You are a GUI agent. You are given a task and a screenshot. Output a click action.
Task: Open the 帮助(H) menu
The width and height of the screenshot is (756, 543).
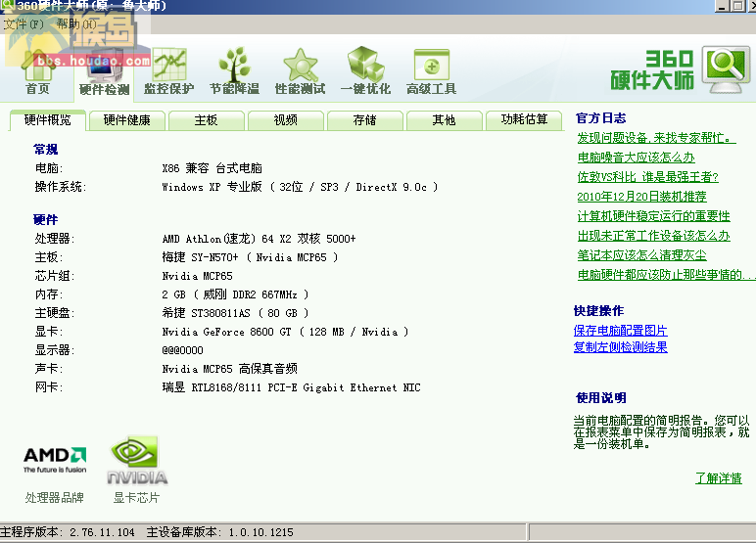76,24
